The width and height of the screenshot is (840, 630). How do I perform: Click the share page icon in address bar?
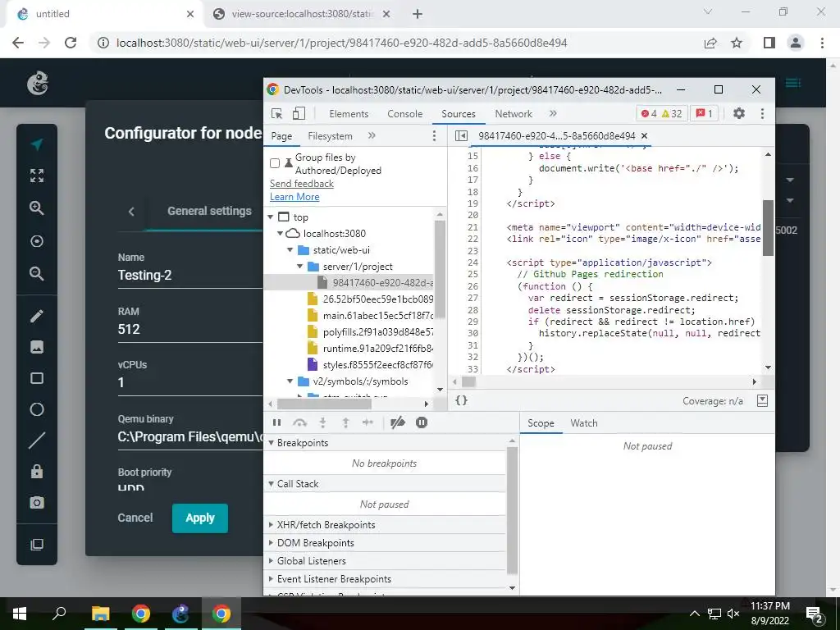click(x=710, y=43)
